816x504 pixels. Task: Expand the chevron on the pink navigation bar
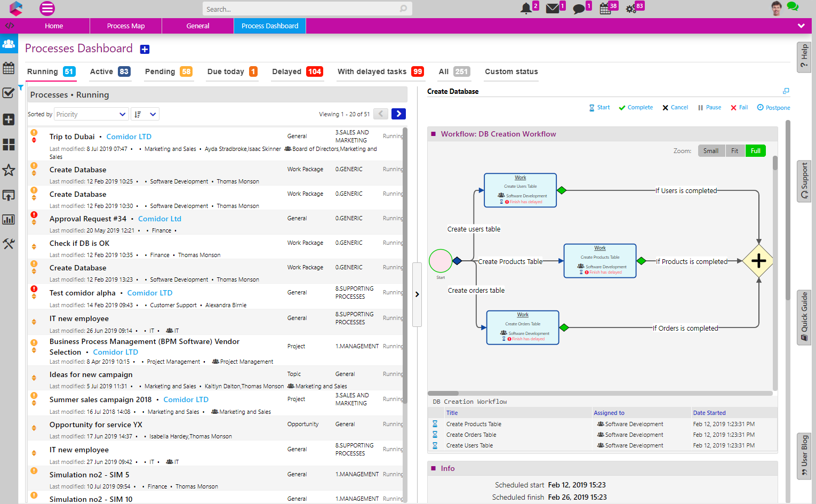point(801,25)
